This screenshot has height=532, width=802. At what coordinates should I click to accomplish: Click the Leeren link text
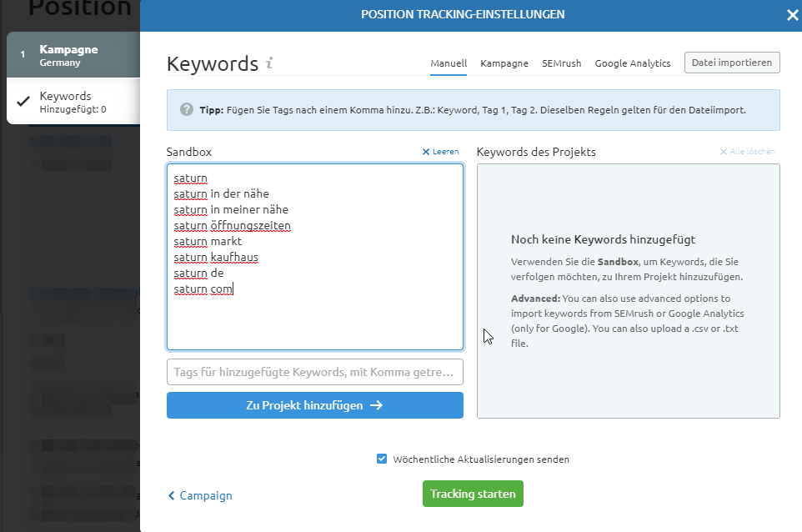pos(445,152)
